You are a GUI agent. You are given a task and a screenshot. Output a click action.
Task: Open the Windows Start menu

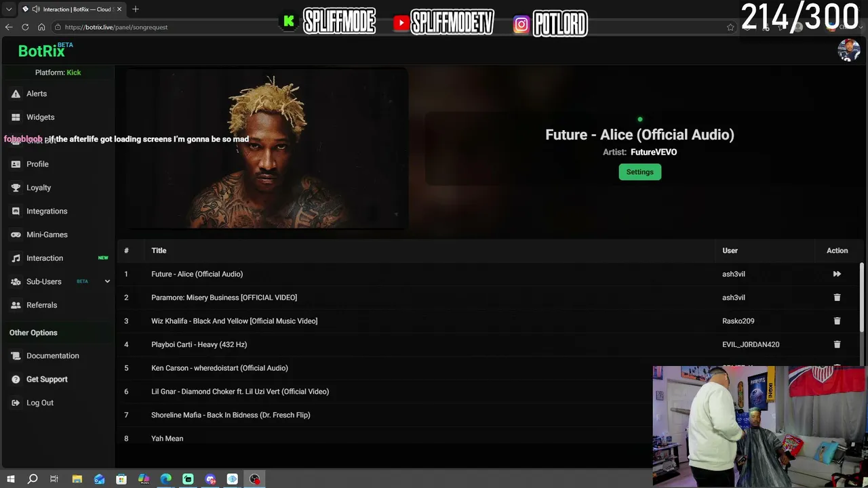point(10,479)
